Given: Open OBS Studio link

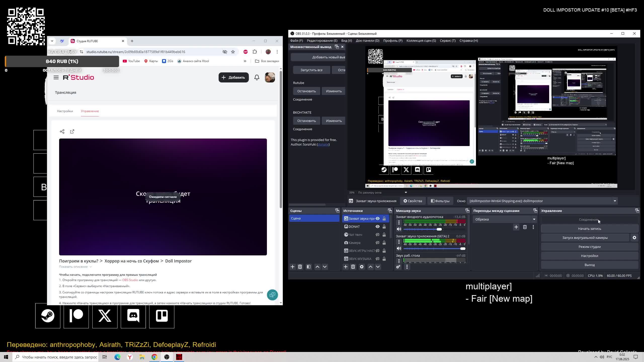Looking at the screenshot, I should [x=130, y=280].
